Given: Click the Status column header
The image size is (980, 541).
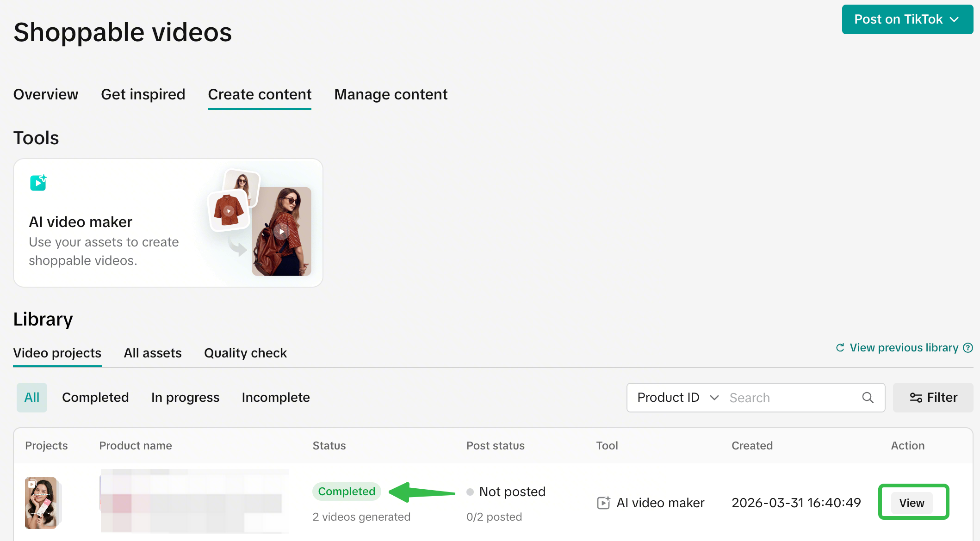Looking at the screenshot, I should pyautogui.click(x=329, y=446).
